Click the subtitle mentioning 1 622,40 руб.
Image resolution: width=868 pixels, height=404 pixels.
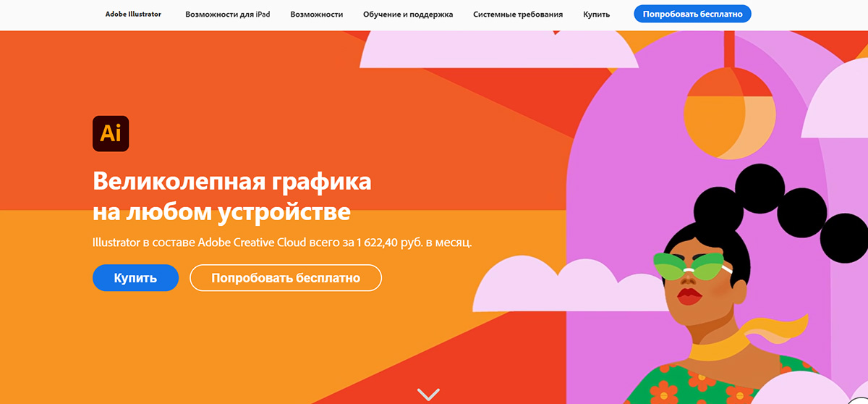pos(282,242)
